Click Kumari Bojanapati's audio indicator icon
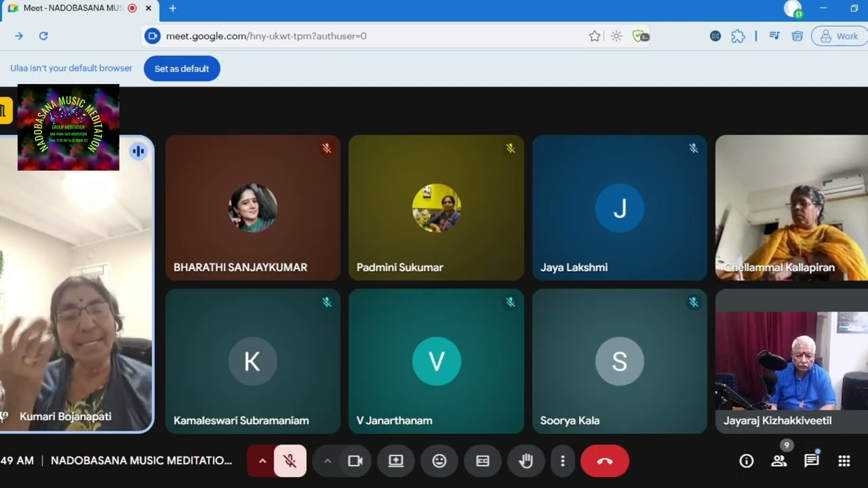 (138, 151)
